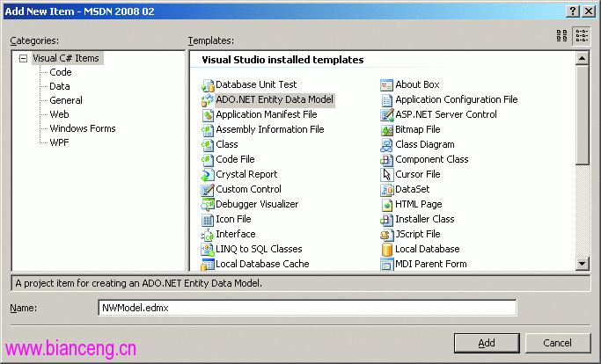
Task: Choose the Class Diagram icon
Action: tap(387, 144)
